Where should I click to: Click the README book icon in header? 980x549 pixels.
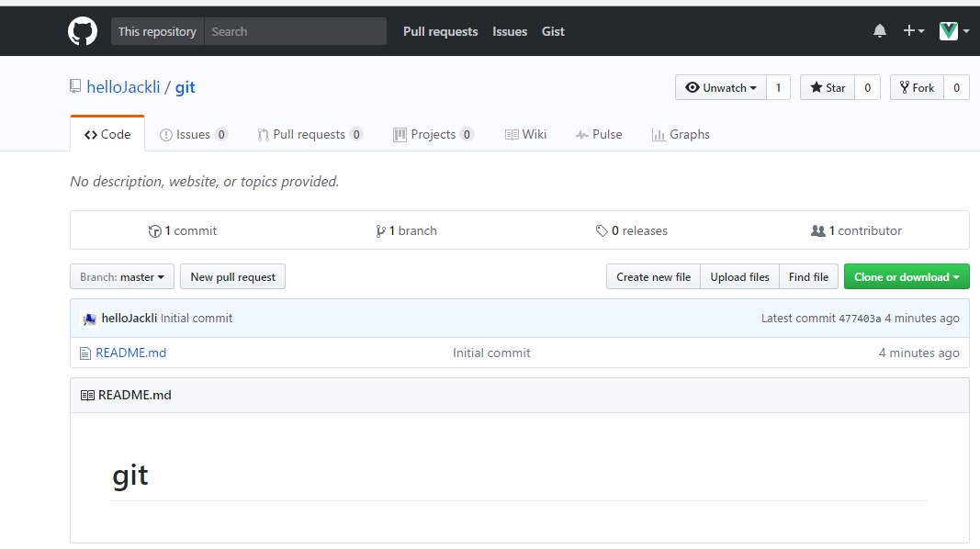(x=87, y=396)
